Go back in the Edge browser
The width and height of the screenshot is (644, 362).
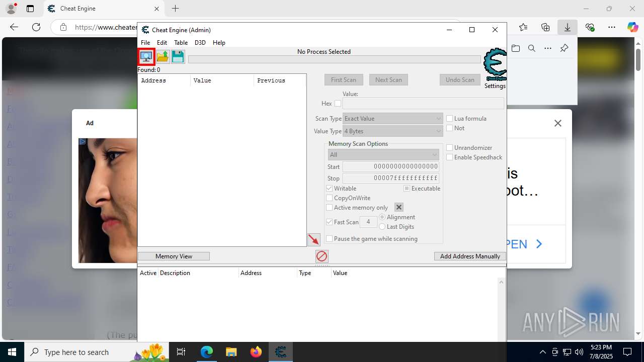pos(14,27)
